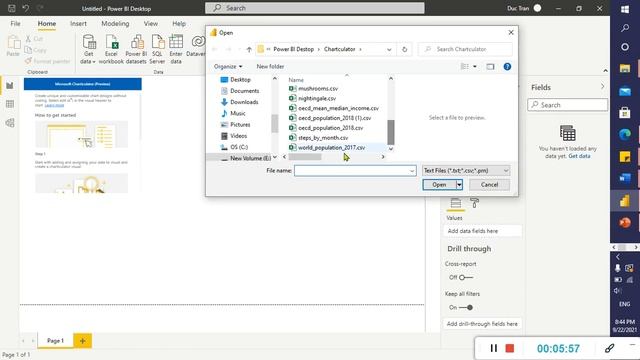Open the Open button split arrow
640x360 pixels.
459,185
